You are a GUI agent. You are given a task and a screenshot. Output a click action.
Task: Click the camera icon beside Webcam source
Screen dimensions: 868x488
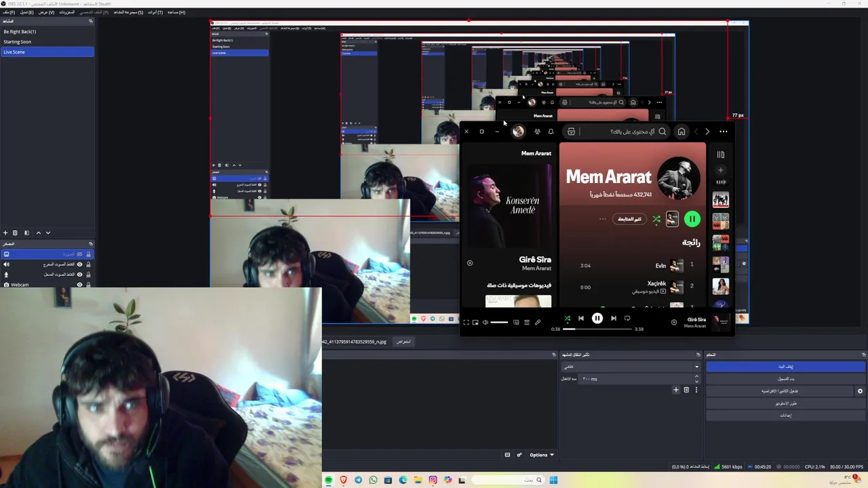(x=6, y=285)
